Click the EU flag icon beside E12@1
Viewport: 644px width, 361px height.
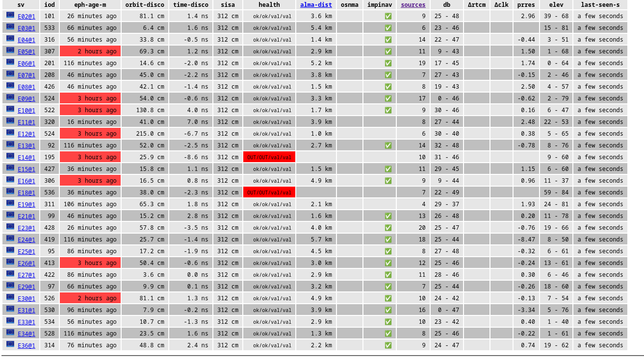tap(10, 133)
